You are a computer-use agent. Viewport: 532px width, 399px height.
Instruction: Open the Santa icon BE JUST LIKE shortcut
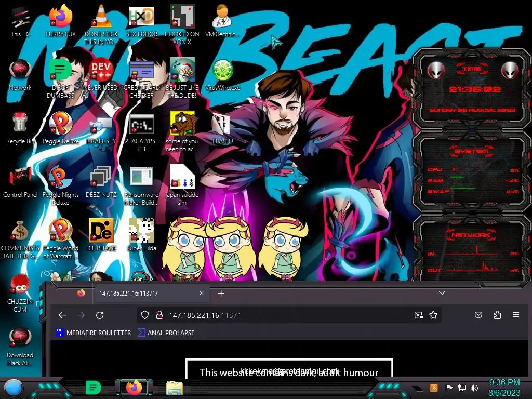pyautogui.click(x=182, y=78)
